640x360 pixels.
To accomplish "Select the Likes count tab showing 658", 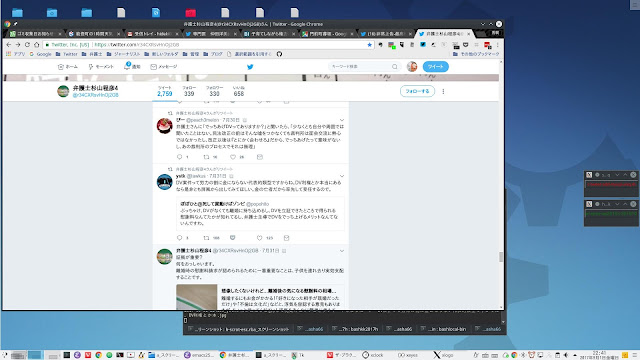I will pyautogui.click(x=239, y=91).
